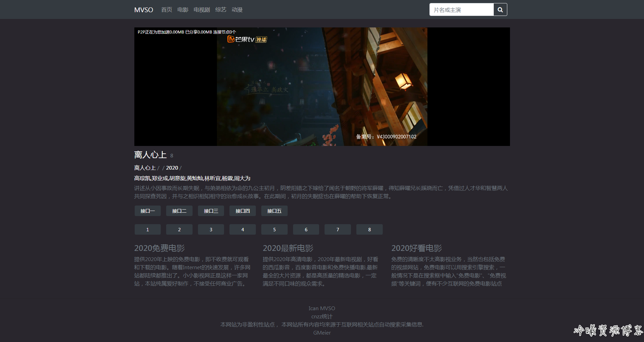
Task: Play episode 5
Action: (x=274, y=230)
